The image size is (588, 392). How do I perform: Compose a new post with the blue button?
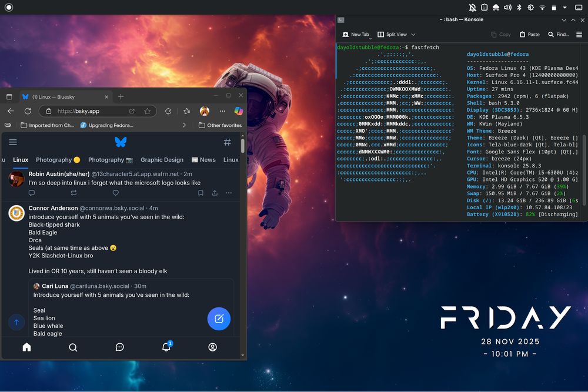[x=219, y=319]
